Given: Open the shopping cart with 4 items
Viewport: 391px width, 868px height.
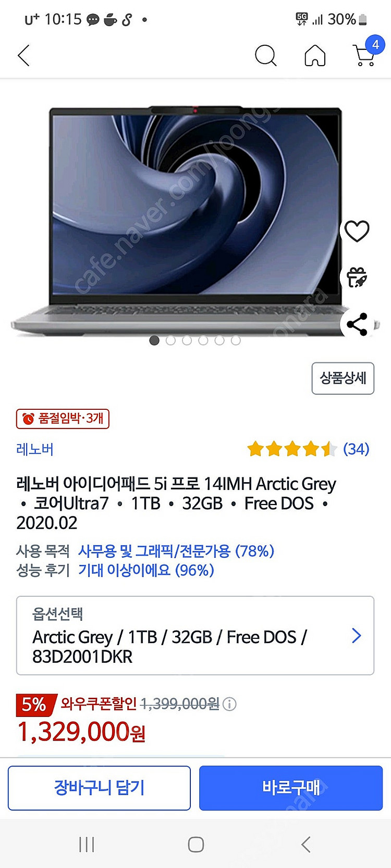Looking at the screenshot, I should 367,52.
